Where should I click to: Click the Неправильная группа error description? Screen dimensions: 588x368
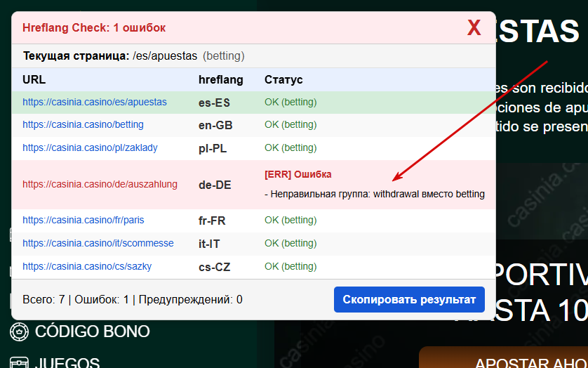pos(375,194)
